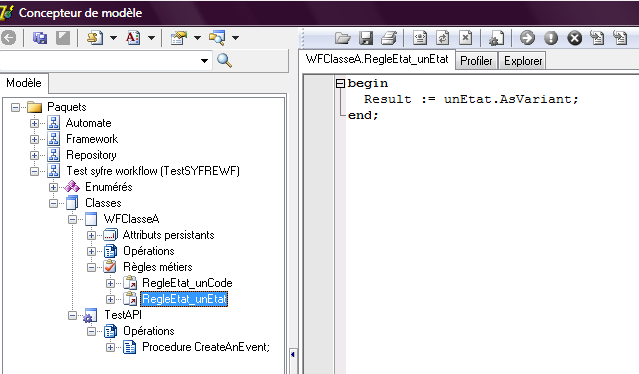The height and width of the screenshot is (374, 639).
Task: Click the first document export icon after stop
Action: point(597,38)
